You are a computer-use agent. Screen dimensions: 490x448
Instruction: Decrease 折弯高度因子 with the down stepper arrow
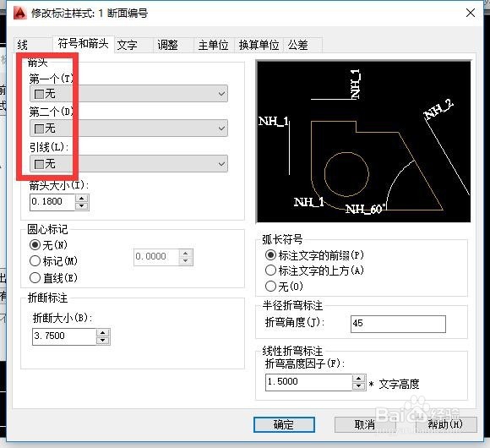coord(359,386)
